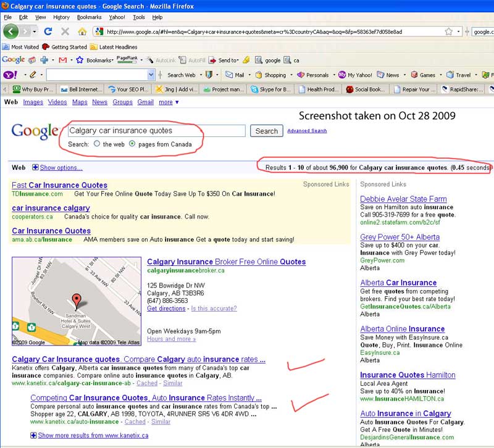Screen dimensions: 494x448
Task: Open Yahoo Games toolbar button
Action: 423,75
